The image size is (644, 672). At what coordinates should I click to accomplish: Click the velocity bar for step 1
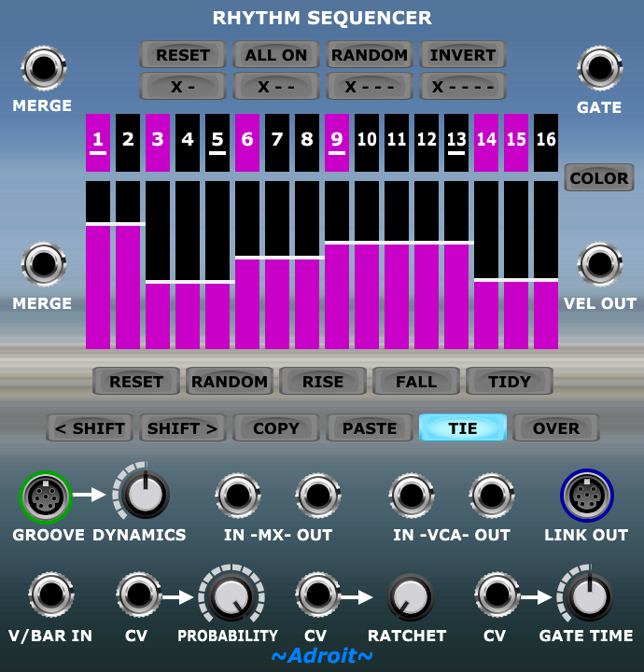tap(98, 265)
